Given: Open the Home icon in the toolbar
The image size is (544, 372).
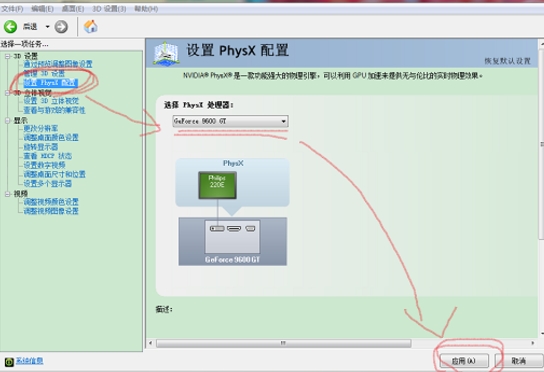Looking at the screenshot, I should tap(91, 26).
